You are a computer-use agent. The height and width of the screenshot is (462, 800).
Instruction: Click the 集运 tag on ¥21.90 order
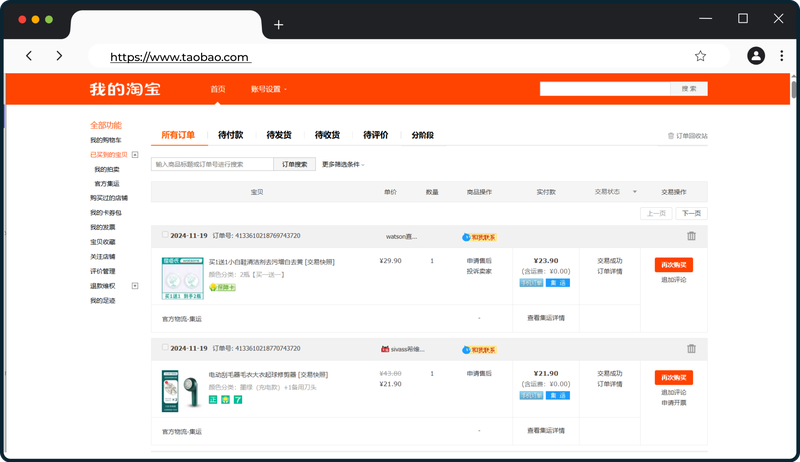(558, 395)
